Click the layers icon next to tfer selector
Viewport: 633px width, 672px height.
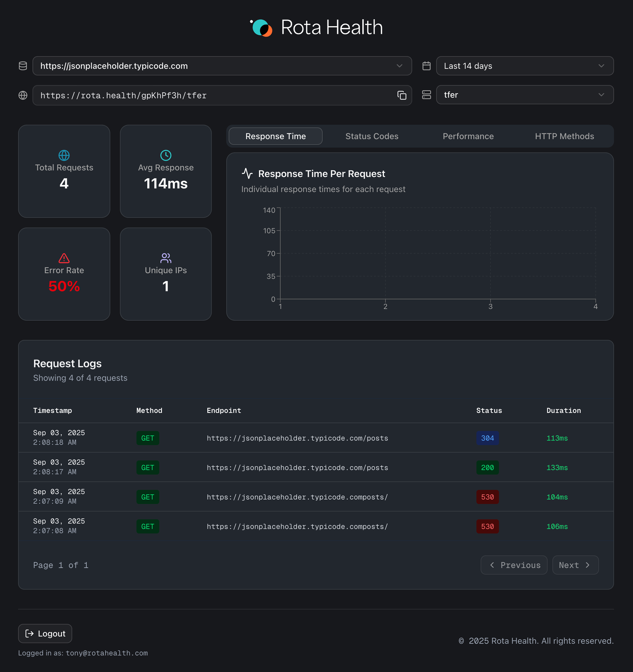tap(427, 95)
